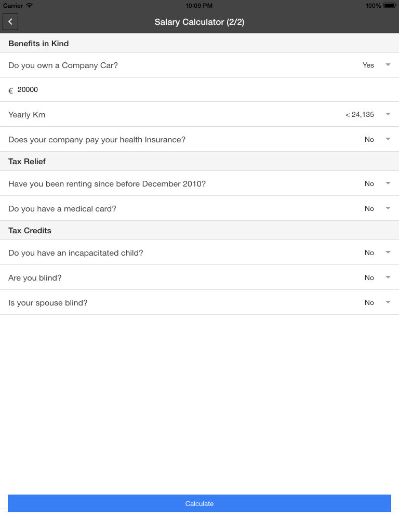Image resolution: width=399 pixels, height=532 pixels.
Task: Open 'Are you blind?' dropdown arrow
Action: click(388, 277)
